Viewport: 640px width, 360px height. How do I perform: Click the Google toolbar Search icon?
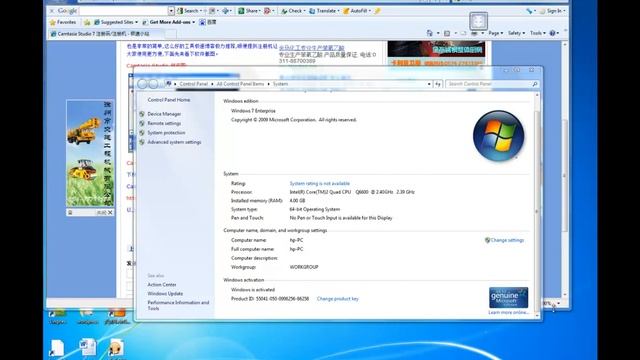pyautogui.click(x=180, y=11)
